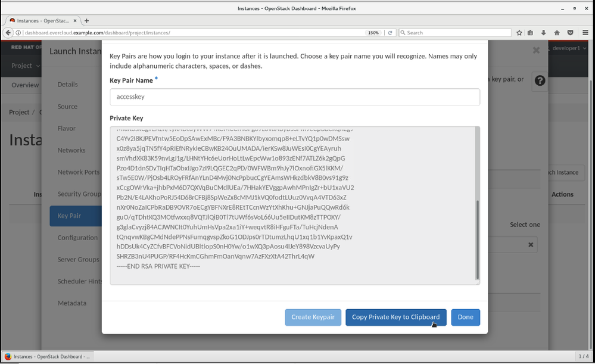Reload the page with the refresh icon
Screen dimensions: 595x364
point(391,33)
